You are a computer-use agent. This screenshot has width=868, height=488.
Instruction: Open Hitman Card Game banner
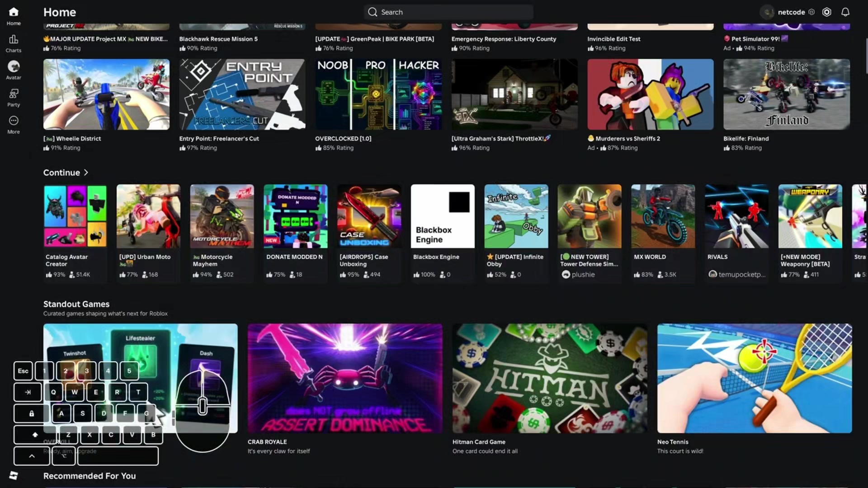pos(550,378)
